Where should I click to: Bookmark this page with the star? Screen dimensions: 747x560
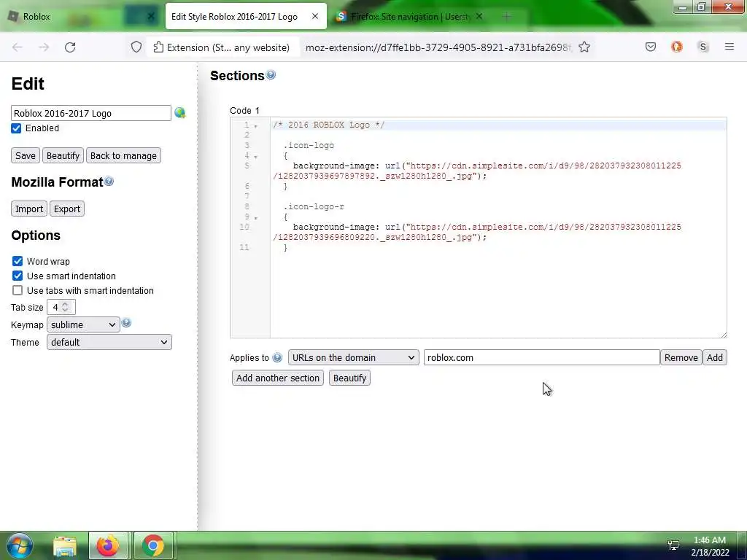coord(584,47)
